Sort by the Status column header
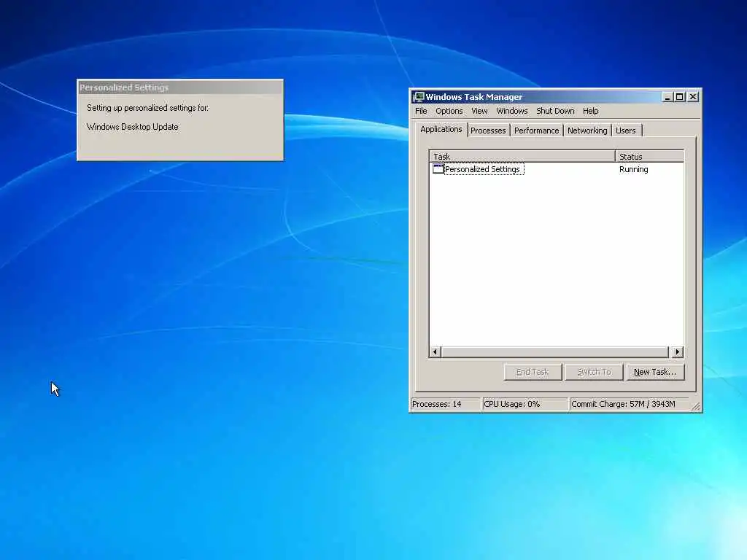Screen dimensions: 747x560 650,156
